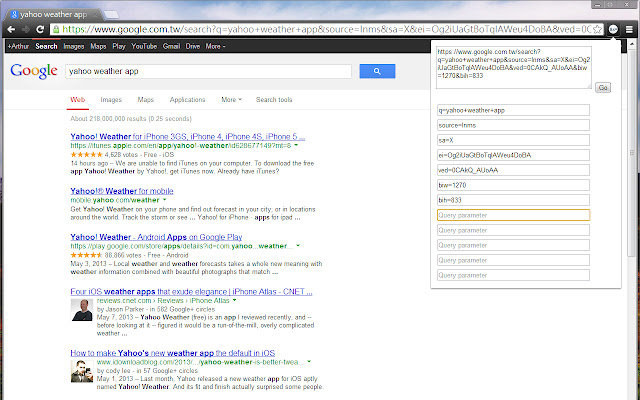This screenshot has height=400, width=640.
Task: Open the More dropdown under search box
Action: coord(231,100)
